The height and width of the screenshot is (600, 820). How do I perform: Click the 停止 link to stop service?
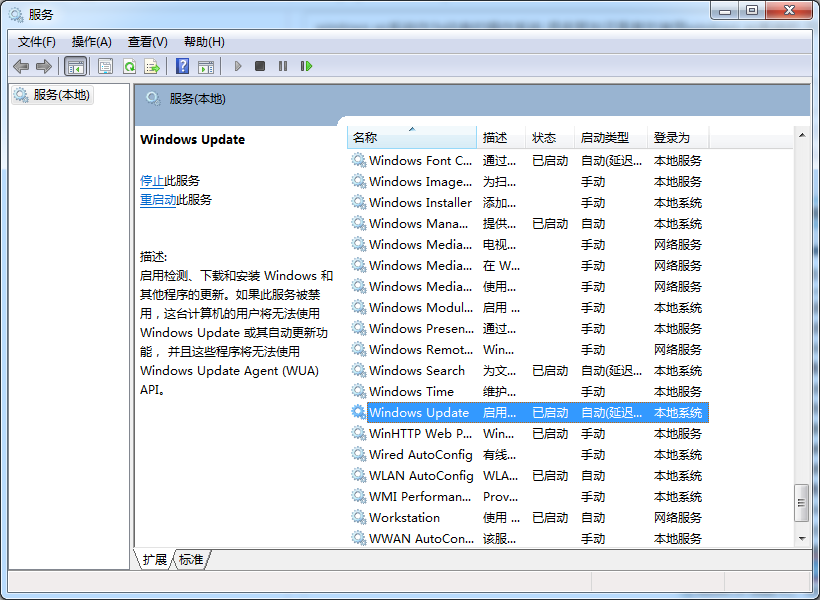click(x=152, y=180)
